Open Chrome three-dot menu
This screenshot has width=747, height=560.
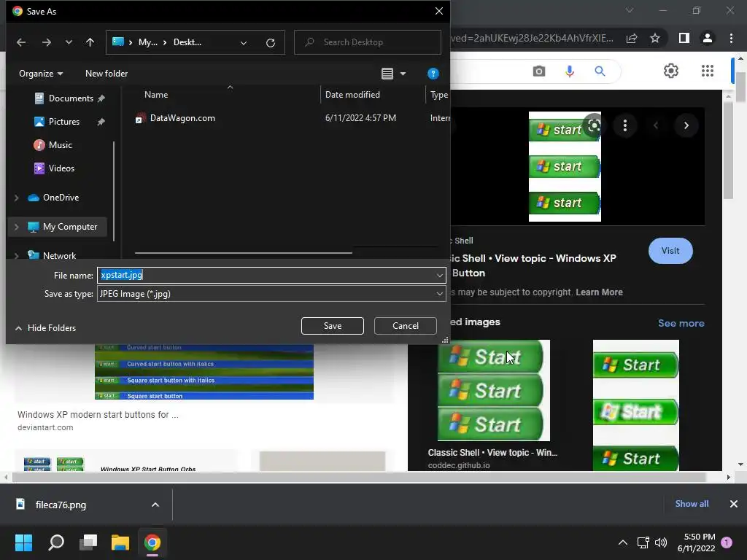(x=731, y=38)
